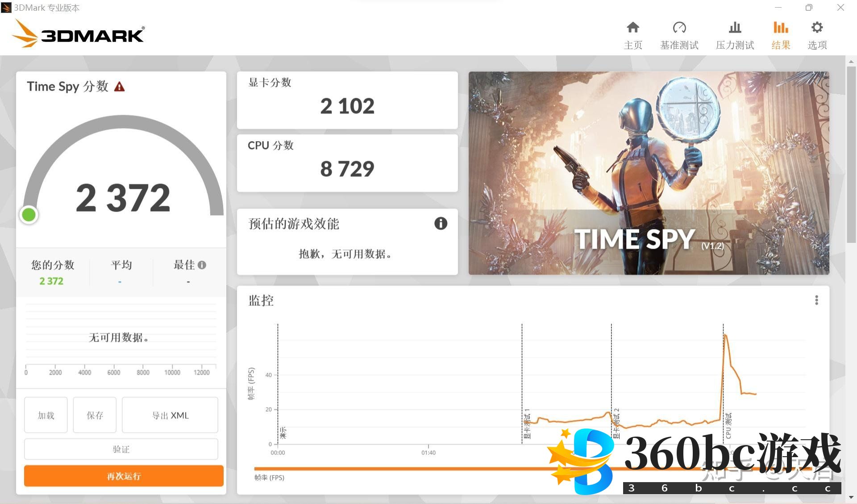Click the Time Spy artwork thumbnail
The height and width of the screenshot is (504, 857).
[649, 173]
